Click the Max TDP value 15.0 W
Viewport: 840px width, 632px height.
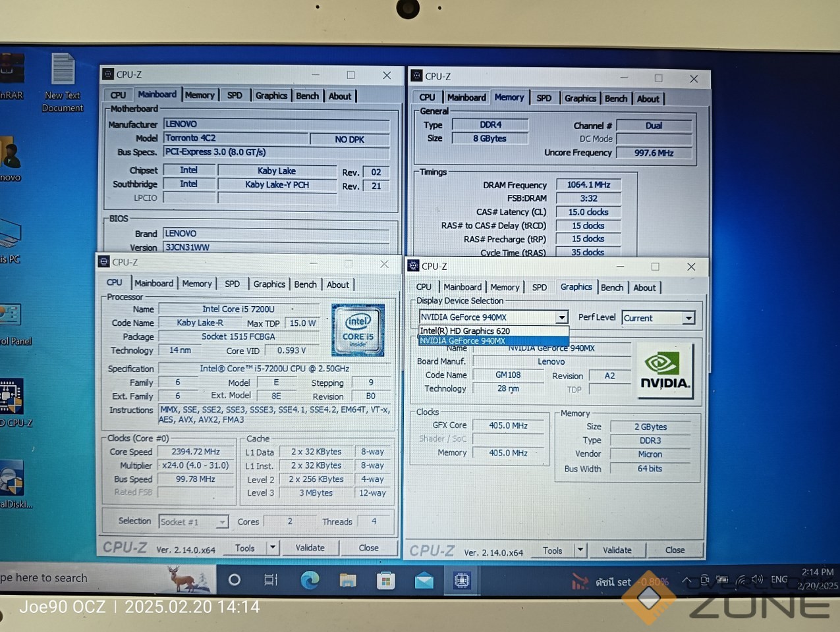(302, 323)
